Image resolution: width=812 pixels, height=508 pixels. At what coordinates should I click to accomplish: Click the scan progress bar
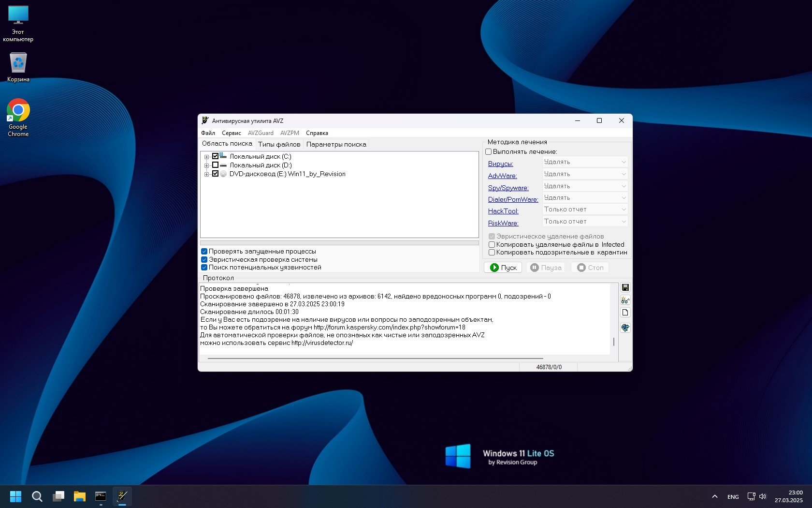tap(339, 243)
